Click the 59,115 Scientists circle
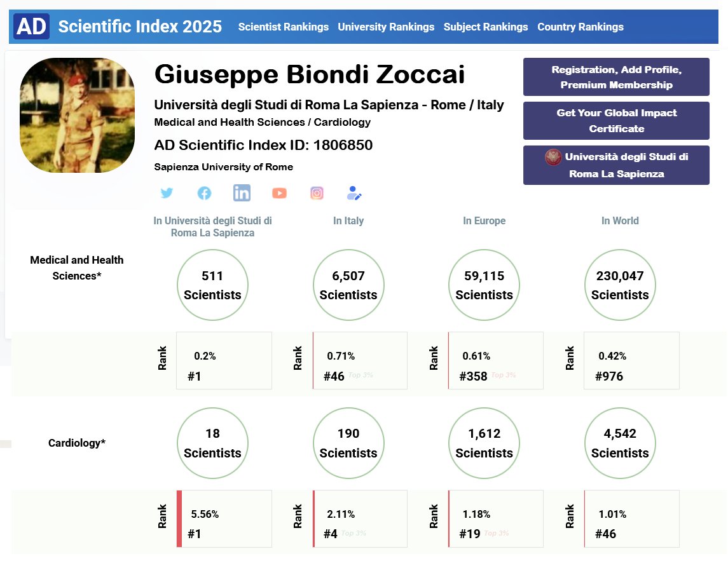The image size is (728, 575). 484,285
